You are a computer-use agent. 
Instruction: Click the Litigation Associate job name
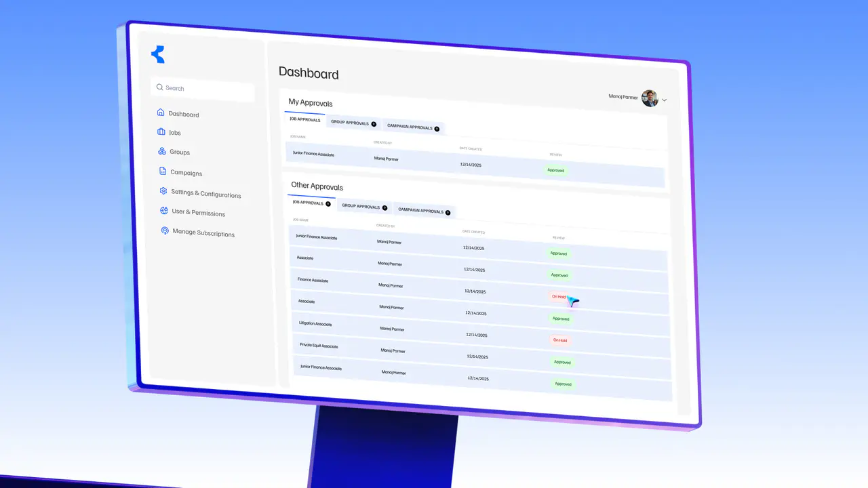[x=315, y=323]
